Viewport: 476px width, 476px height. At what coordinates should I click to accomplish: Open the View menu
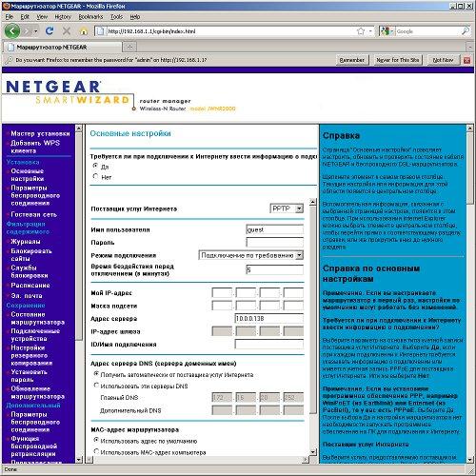click(42, 17)
